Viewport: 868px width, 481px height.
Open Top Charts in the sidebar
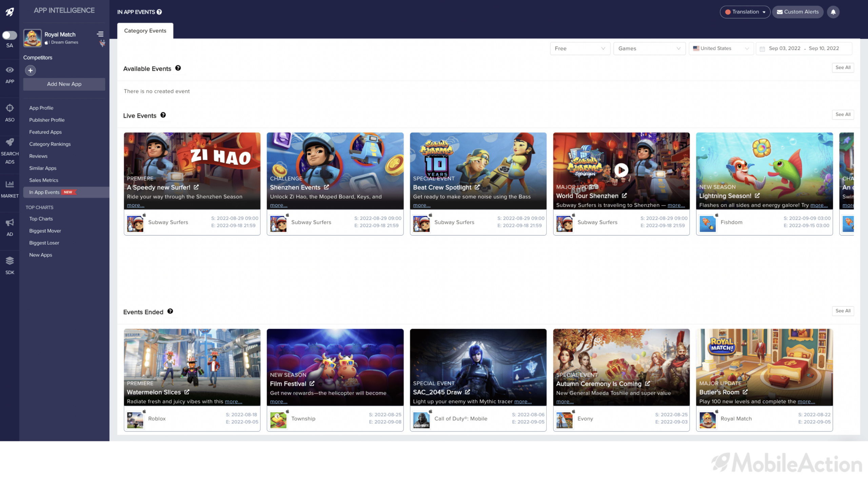[x=41, y=219]
